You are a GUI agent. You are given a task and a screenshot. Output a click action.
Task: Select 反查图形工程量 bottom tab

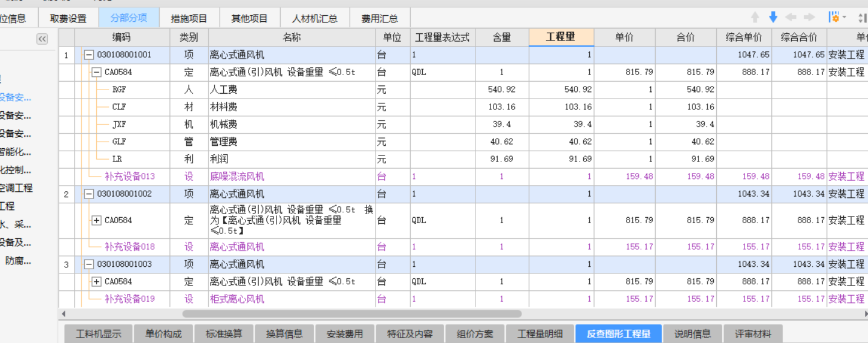619,334
